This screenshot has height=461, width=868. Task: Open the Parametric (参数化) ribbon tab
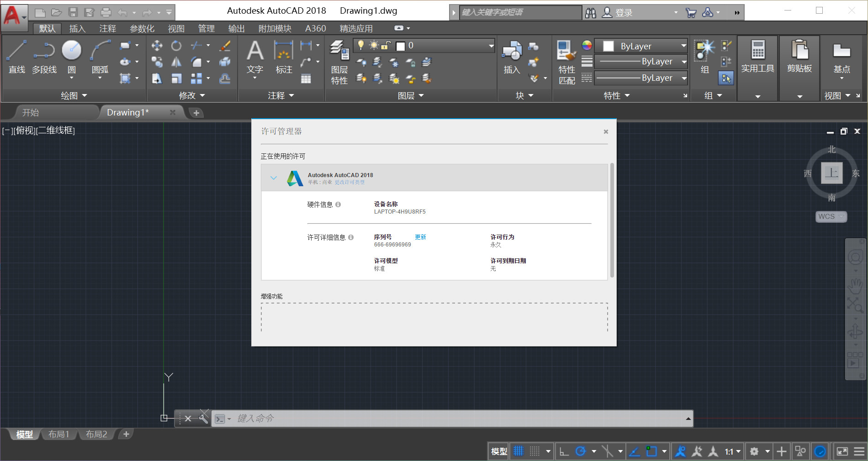(x=142, y=29)
